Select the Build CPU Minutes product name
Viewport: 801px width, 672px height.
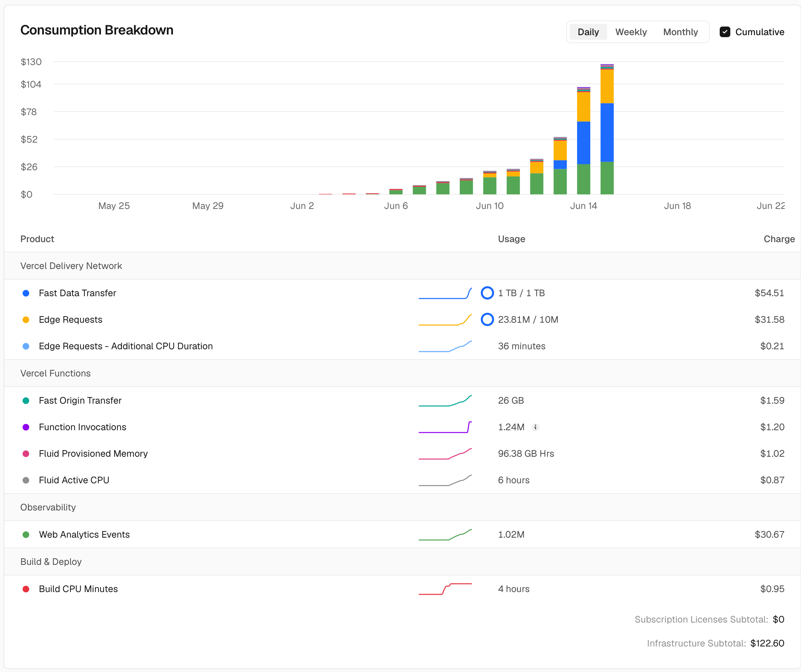point(78,589)
